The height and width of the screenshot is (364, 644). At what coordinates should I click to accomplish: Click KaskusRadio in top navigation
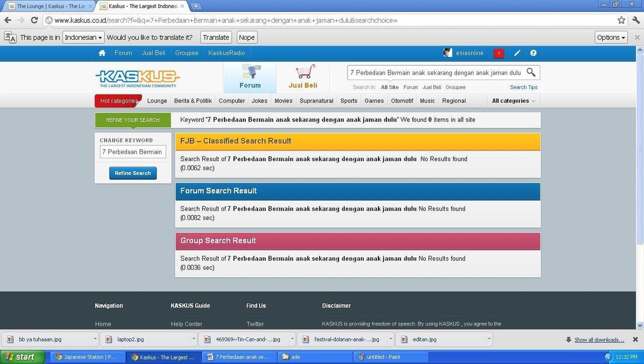pos(226,53)
